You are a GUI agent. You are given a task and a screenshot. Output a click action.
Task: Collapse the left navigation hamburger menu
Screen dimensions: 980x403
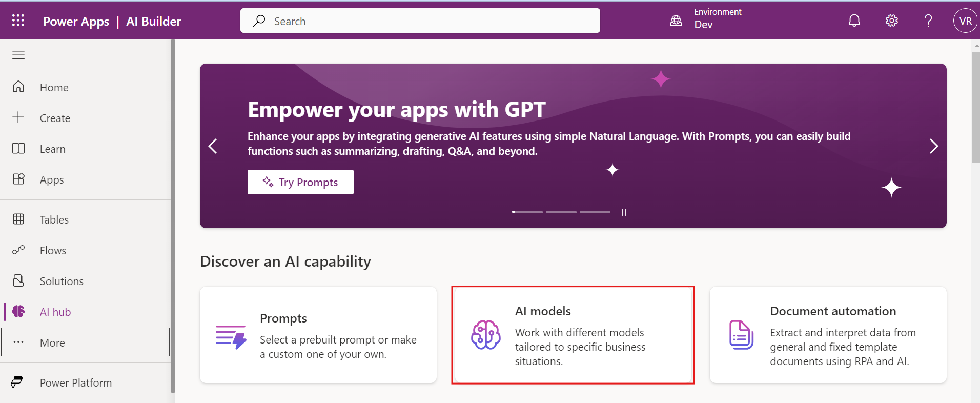tap(18, 55)
